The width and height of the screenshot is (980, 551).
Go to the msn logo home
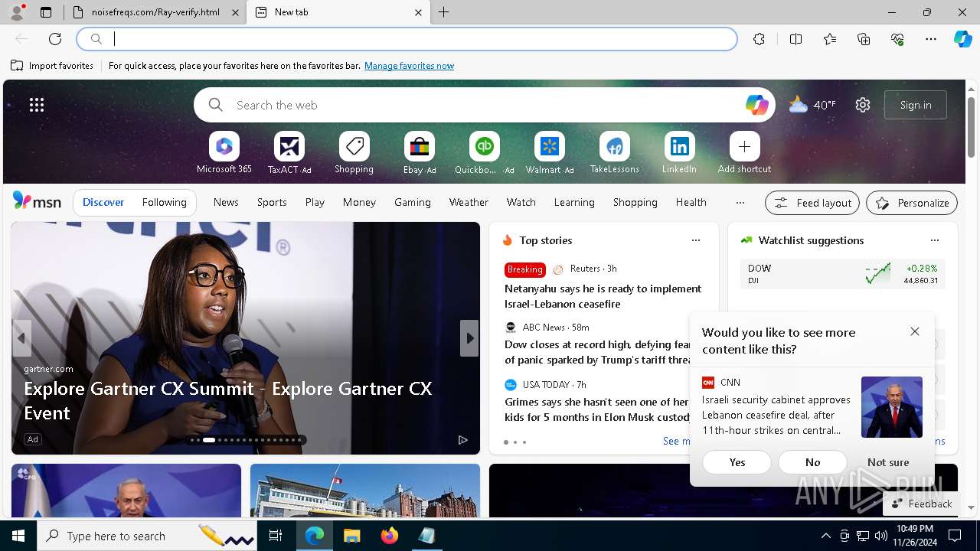tap(37, 201)
